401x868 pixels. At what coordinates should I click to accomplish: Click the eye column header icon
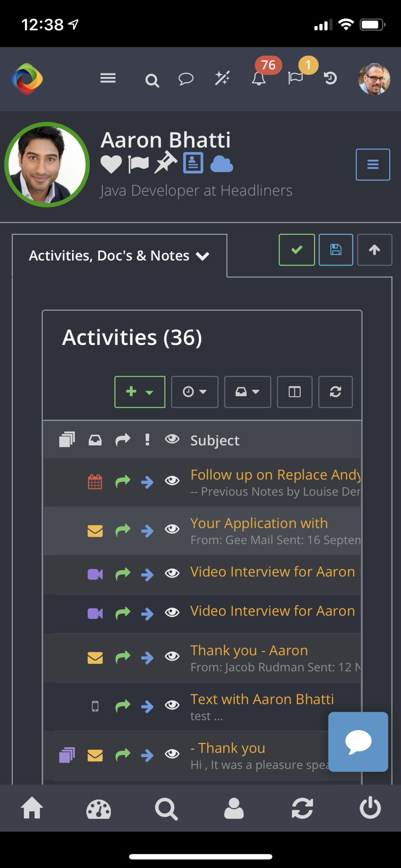172,439
